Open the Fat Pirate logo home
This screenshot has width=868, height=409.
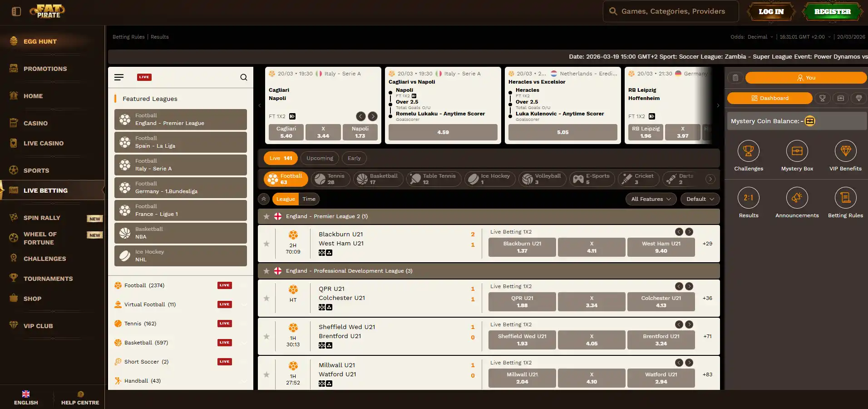pyautogui.click(x=48, y=11)
